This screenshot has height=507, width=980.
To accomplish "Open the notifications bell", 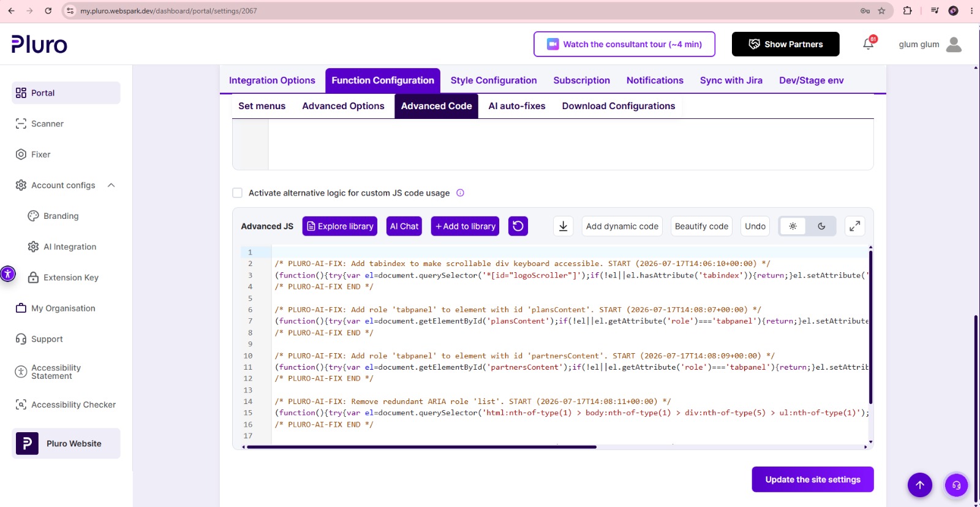I will [x=869, y=44].
